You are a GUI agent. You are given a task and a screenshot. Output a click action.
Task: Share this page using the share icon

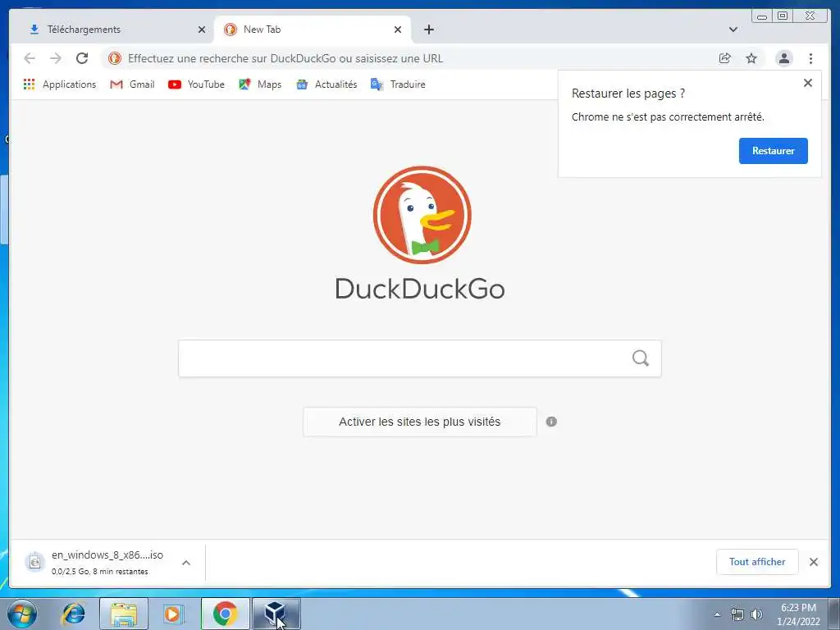[x=725, y=58]
